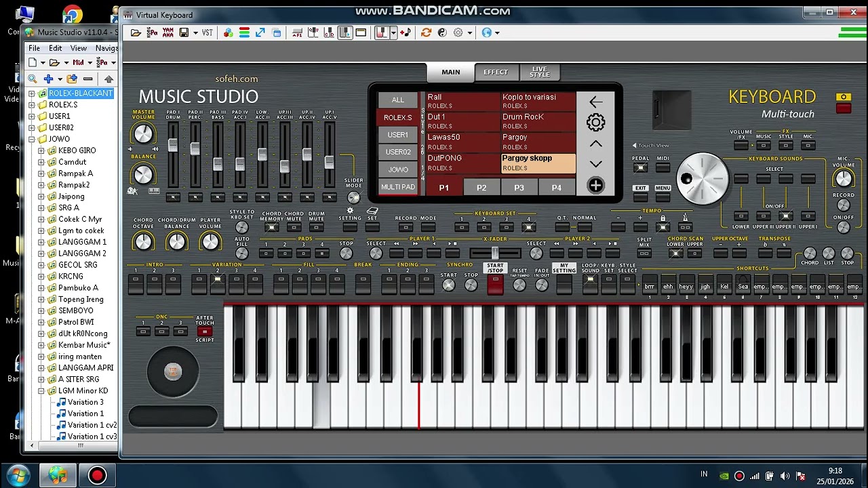Click the red plus music note icon
The width and height of the screenshot is (868, 488).
[x=406, y=33]
